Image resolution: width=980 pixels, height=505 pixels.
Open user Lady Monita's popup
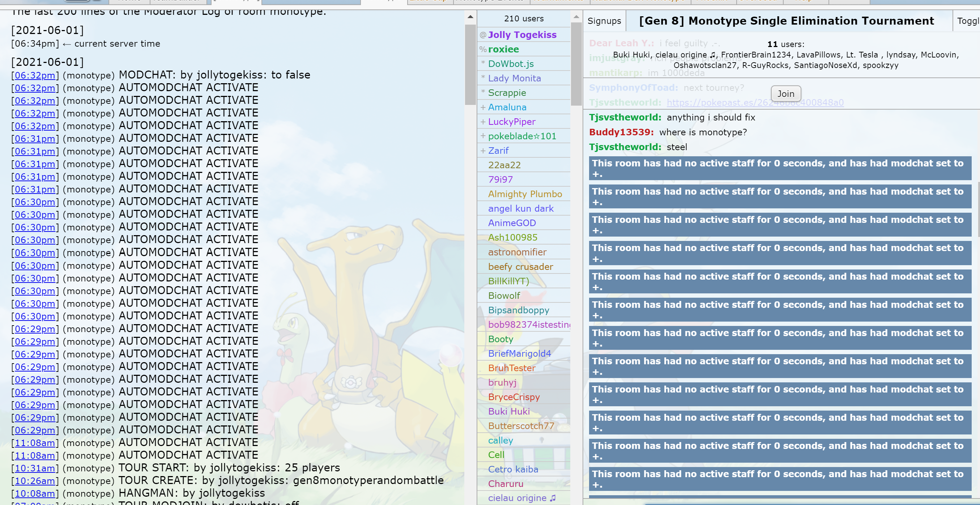(514, 78)
